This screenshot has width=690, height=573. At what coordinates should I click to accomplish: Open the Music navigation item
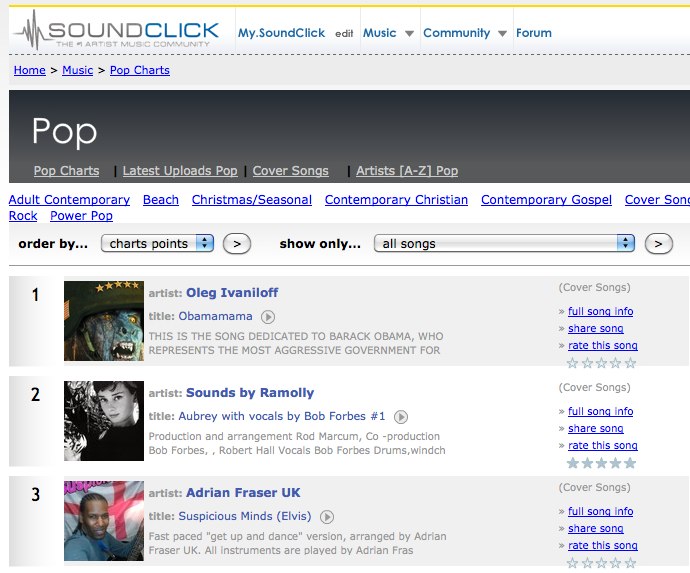point(379,33)
